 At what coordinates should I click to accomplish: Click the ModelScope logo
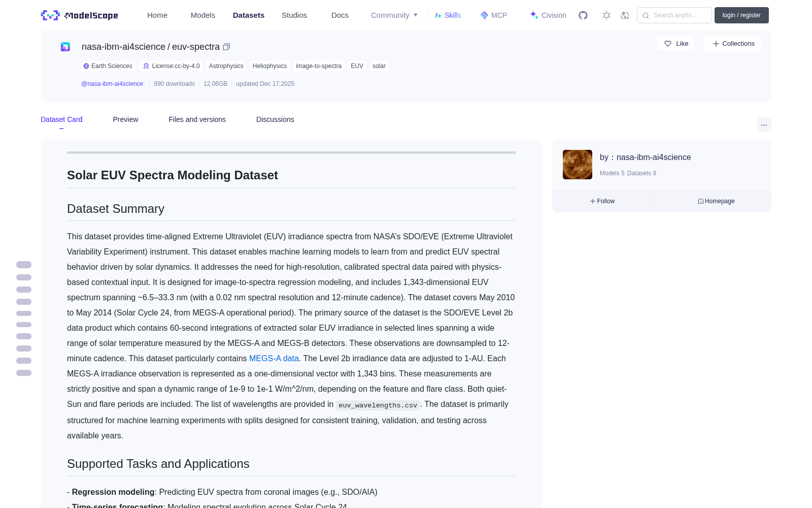(x=80, y=15)
